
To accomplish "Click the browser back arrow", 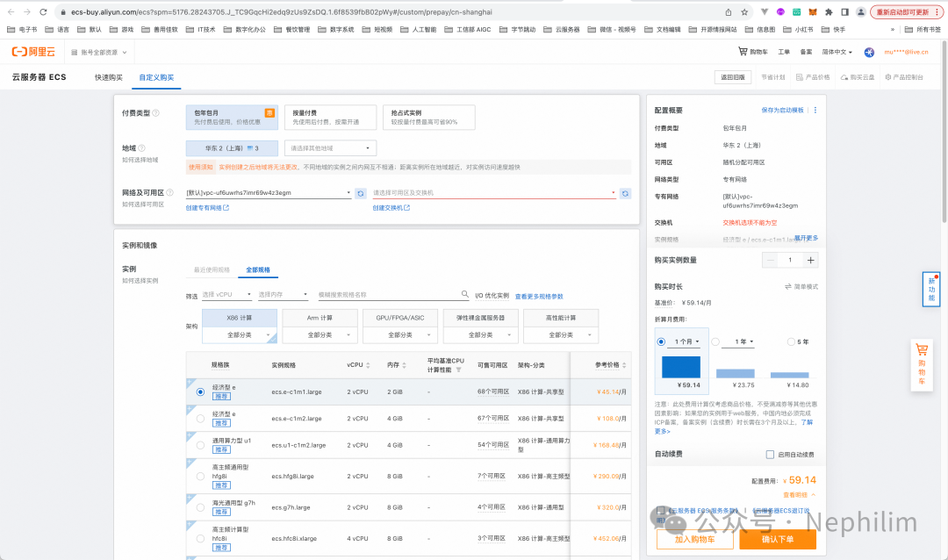I will pyautogui.click(x=11, y=12).
